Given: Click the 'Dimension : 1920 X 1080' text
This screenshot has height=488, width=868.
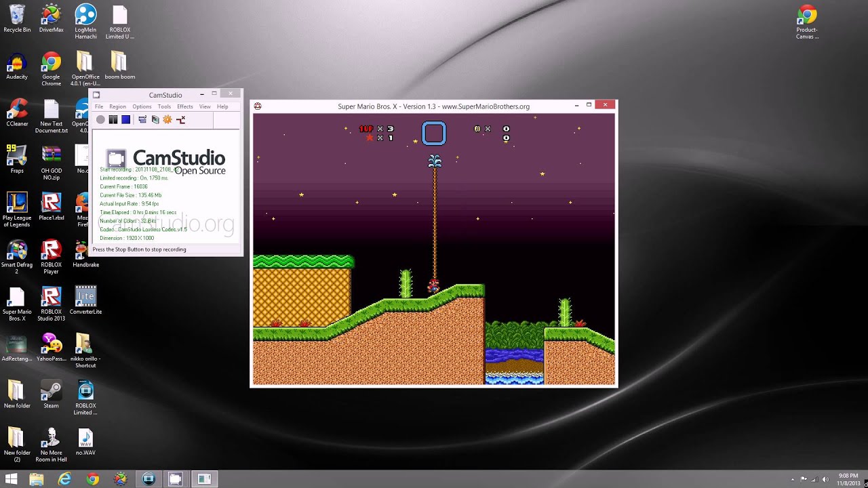Looking at the screenshot, I should tap(127, 238).
